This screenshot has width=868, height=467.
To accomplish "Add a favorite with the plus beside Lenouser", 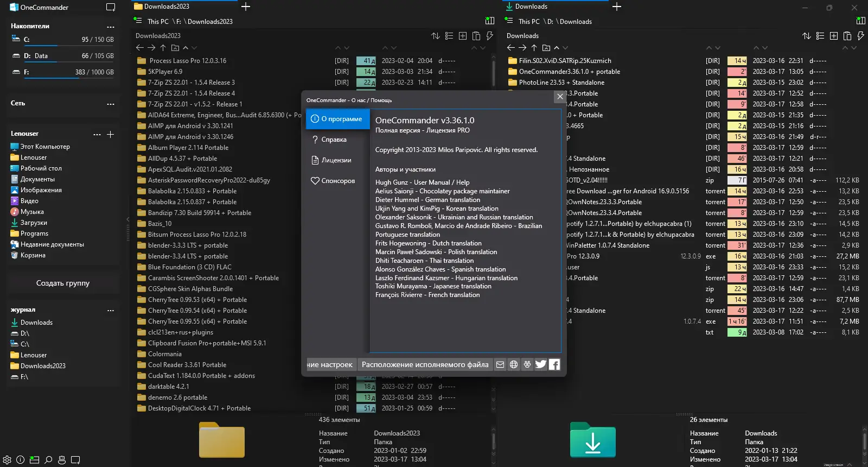I will point(110,134).
